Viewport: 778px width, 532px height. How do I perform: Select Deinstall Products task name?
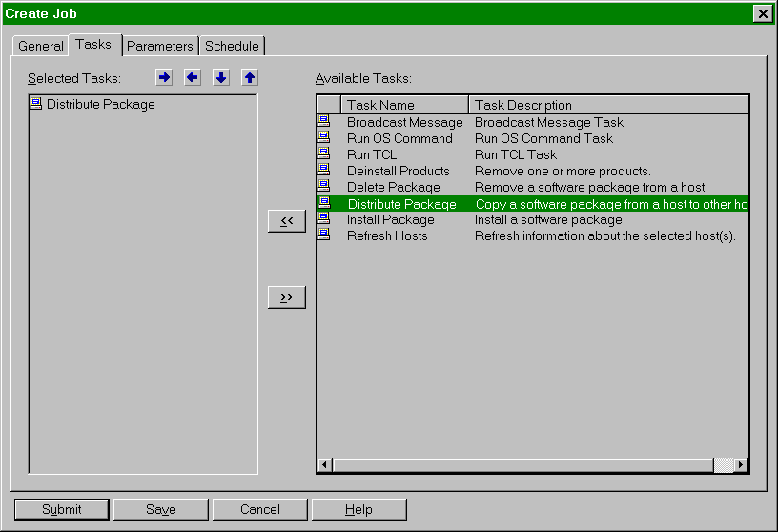click(x=398, y=172)
